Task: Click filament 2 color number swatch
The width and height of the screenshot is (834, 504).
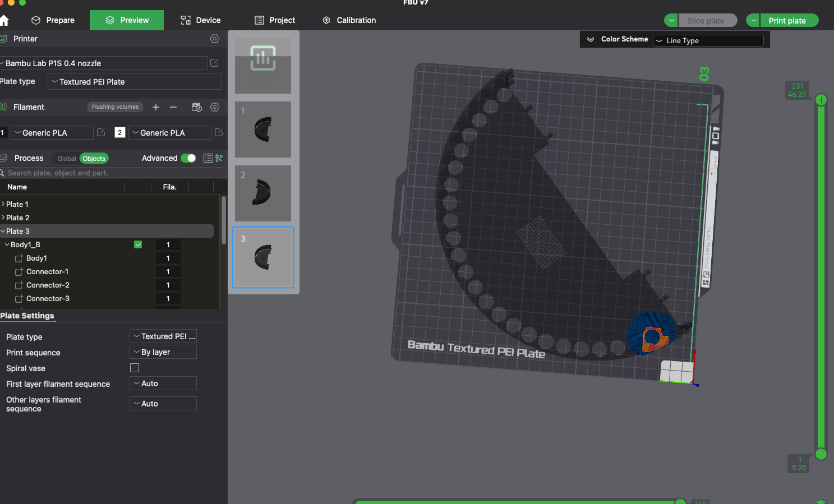Action: [120, 132]
